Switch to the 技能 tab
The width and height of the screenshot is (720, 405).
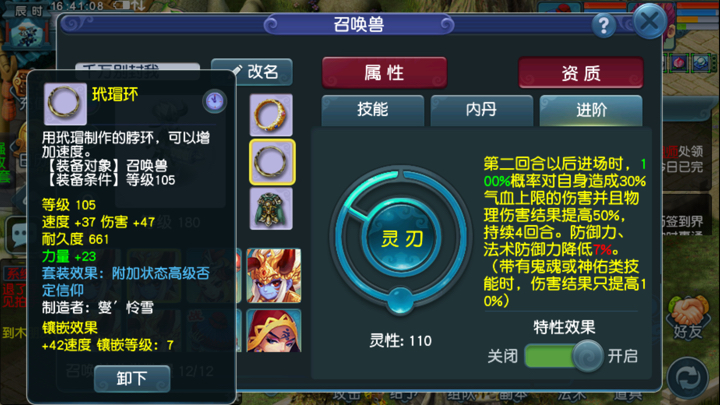tap(372, 110)
